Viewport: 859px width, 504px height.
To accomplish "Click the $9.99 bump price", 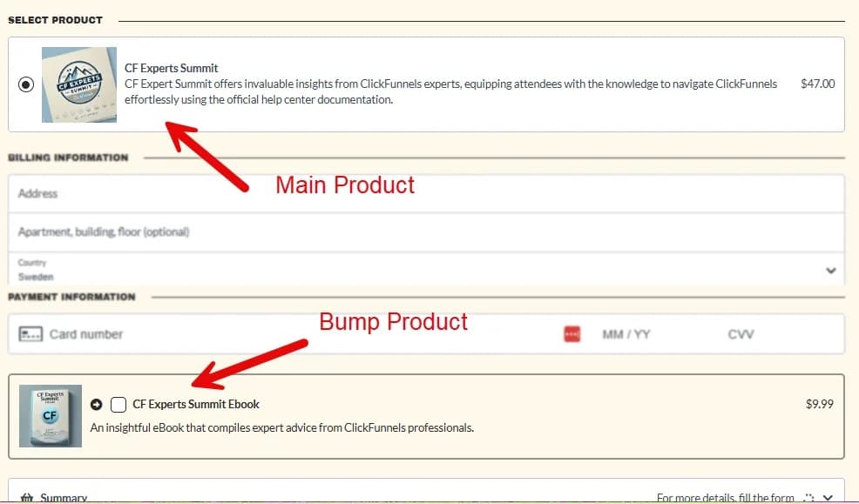I will click(820, 404).
